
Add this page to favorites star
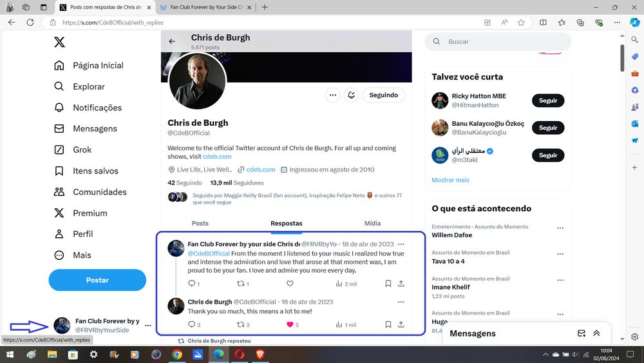(x=521, y=23)
